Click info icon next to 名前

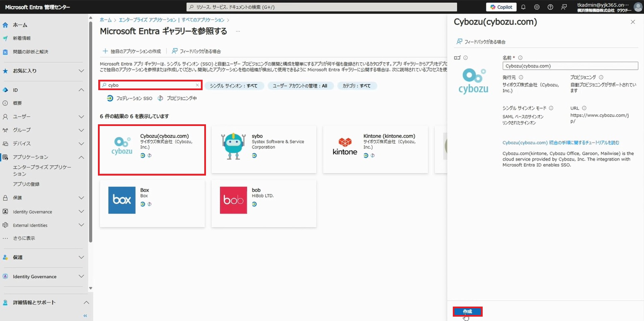[x=520, y=58]
